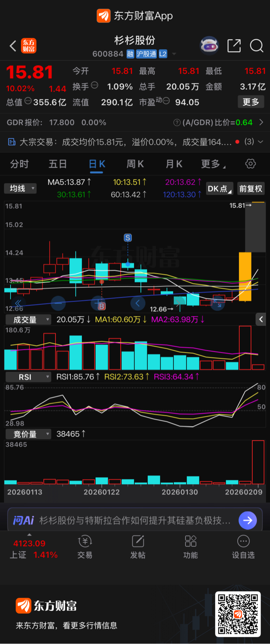Screen dimensions: 270x644
Task: Zoom out chart minus circle
Action: (58, 303)
